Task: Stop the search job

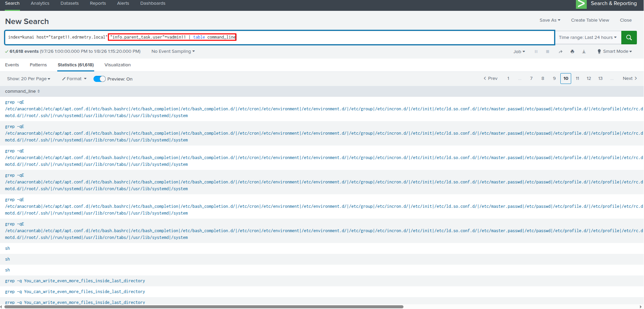Action: tap(547, 52)
